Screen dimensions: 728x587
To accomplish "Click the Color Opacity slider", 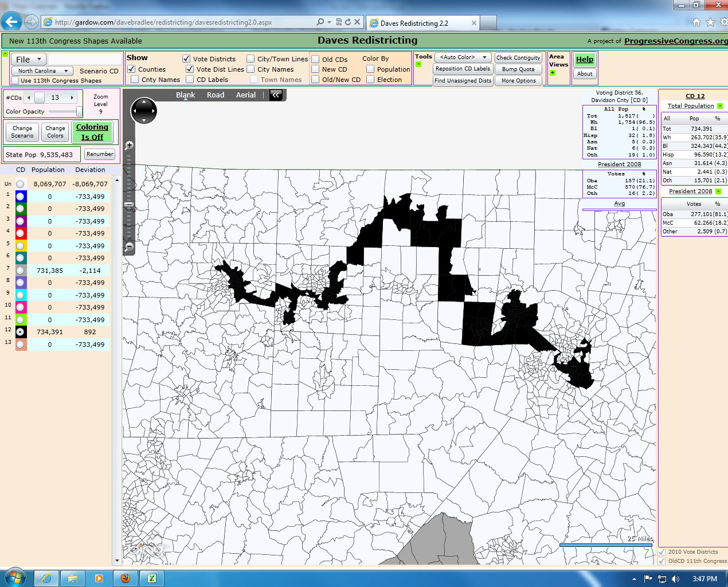I will pyautogui.click(x=65, y=112).
